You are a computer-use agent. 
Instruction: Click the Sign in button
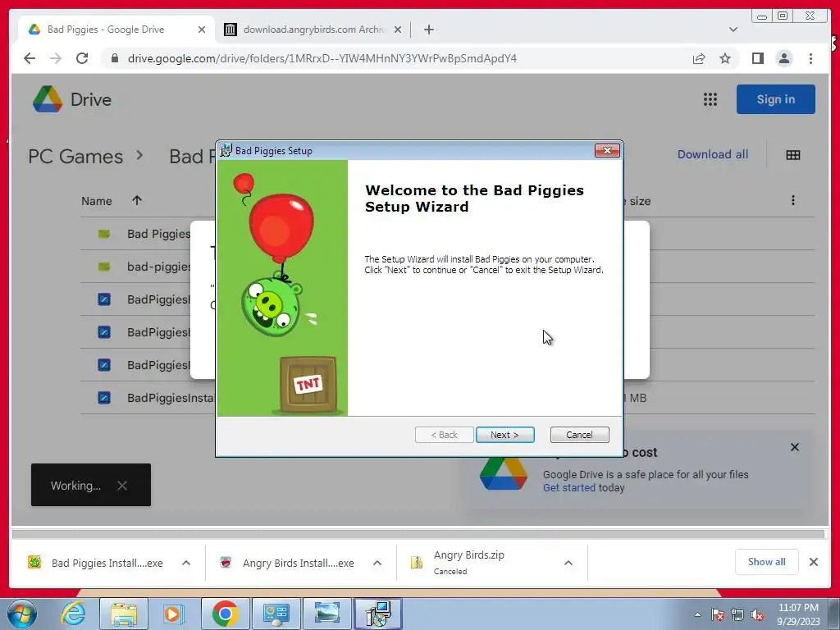[x=776, y=99]
